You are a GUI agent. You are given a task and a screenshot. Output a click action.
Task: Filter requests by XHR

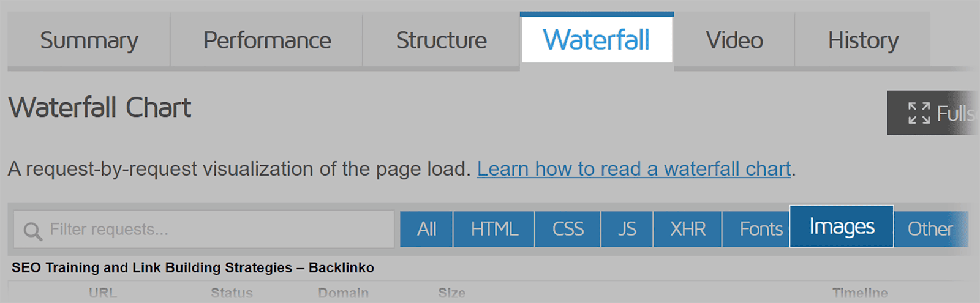[688, 230]
